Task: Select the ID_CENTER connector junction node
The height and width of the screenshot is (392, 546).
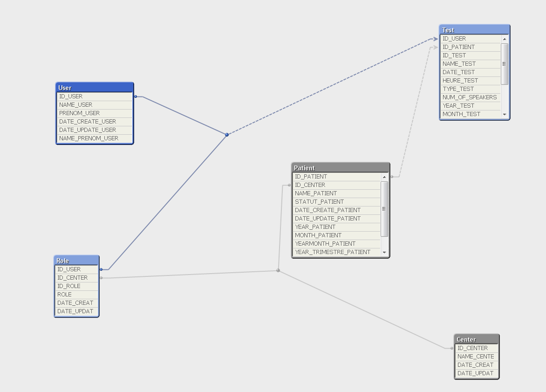Action: [x=278, y=270]
